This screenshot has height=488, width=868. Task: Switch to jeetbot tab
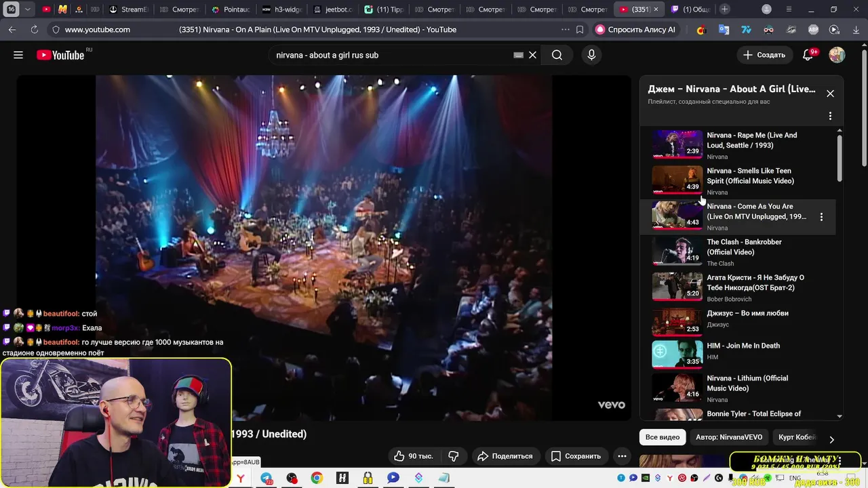[x=332, y=9]
